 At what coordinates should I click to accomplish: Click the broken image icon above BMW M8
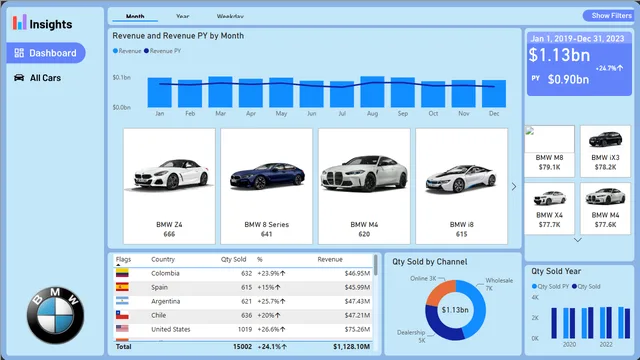point(529,131)
